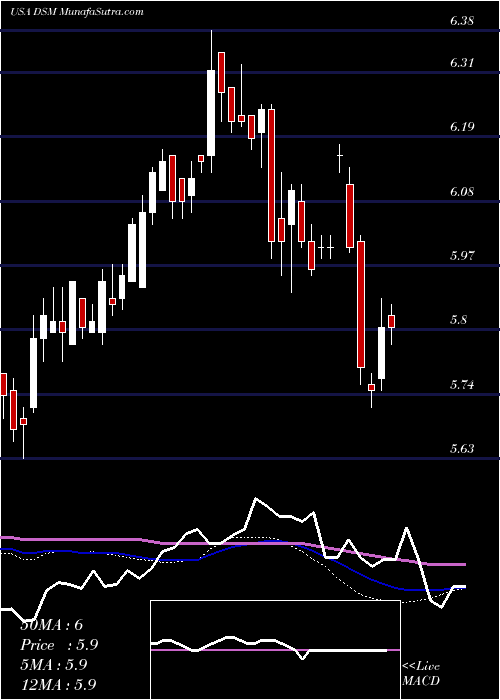Click the 5.74 price axis label
The height and width of the screenshot is (700, 500).
[x=461, y=384]
